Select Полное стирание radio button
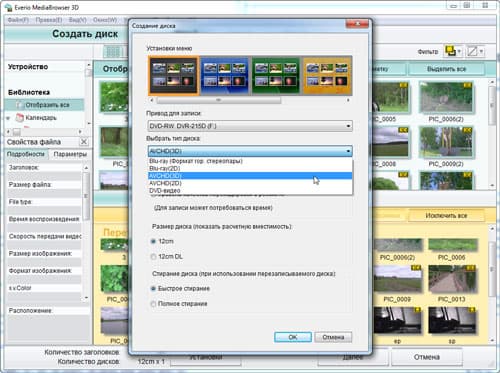Screen dimensions: 500x373 click(x=153, y=304)
